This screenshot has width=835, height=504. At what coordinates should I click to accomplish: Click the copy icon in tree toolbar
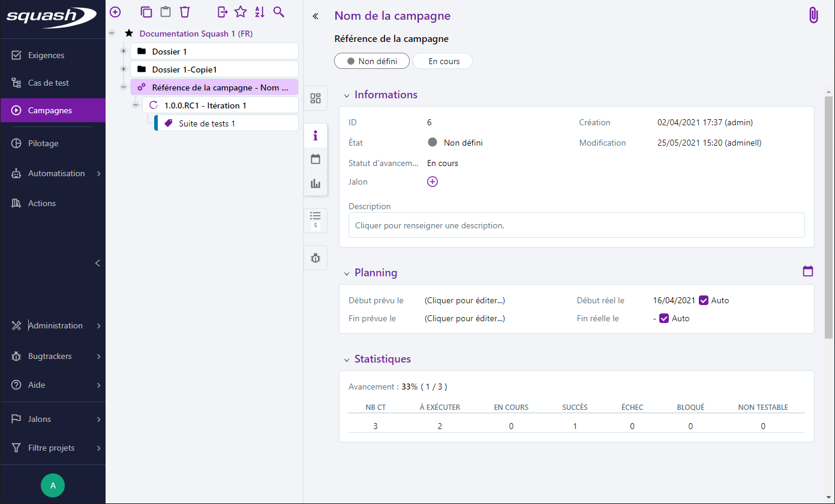[x=146, y=12]
